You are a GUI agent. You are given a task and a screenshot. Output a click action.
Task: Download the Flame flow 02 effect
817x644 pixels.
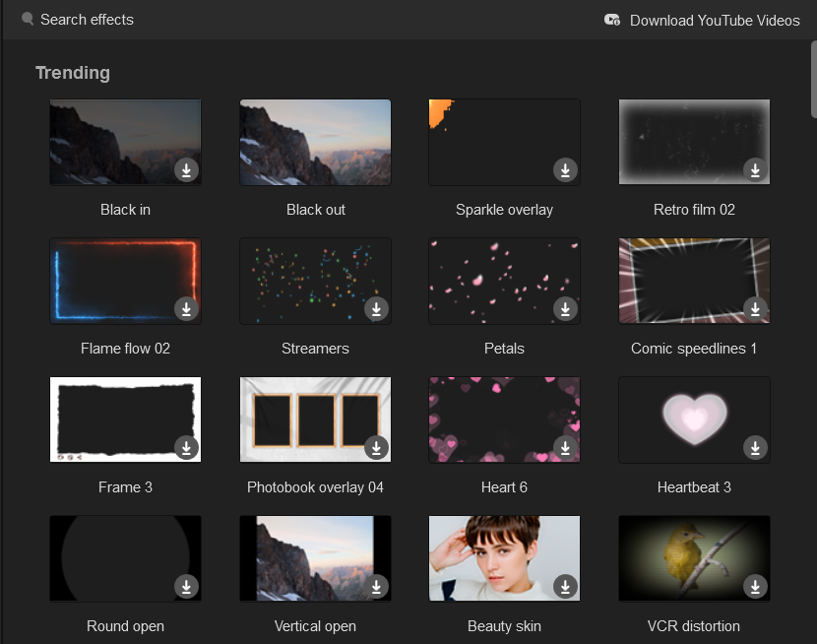186,309
